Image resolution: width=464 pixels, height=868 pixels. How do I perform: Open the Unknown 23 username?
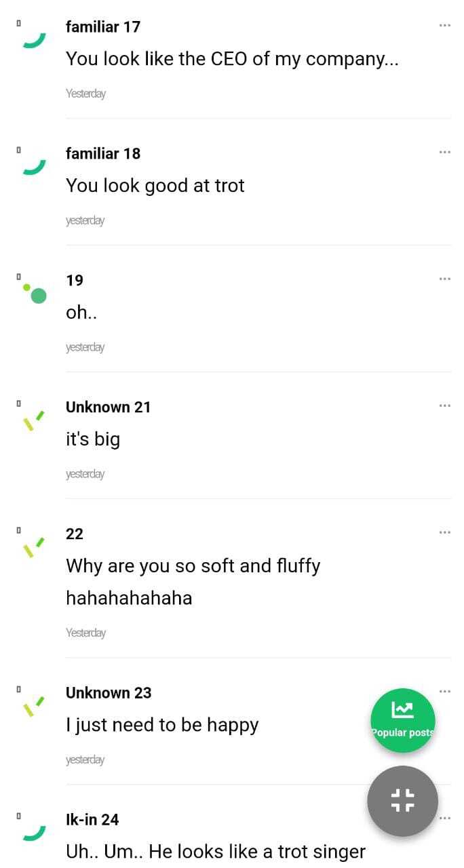tap(109, 692)
